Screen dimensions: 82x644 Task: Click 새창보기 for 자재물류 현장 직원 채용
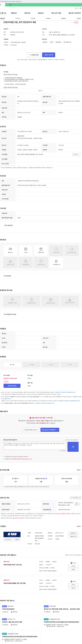pyautogui.click(x=73, y=588)
